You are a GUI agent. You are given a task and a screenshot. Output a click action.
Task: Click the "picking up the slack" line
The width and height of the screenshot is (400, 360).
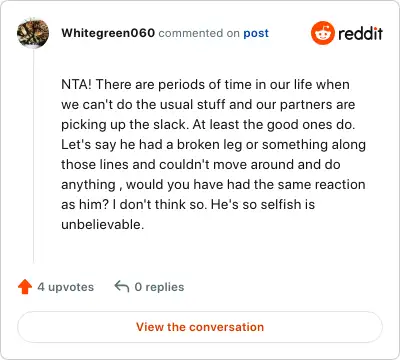click(208, 125)
